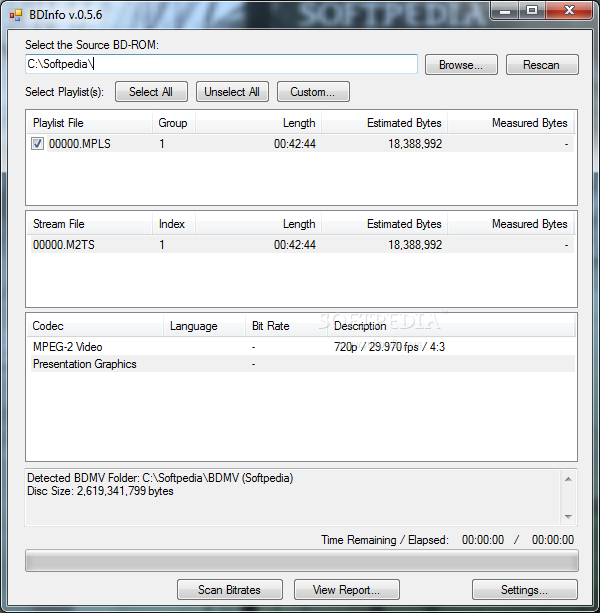Sort by playlist Measured Bytes header
Viewport: 600px width, 613px height.
[x=510, y=123]
